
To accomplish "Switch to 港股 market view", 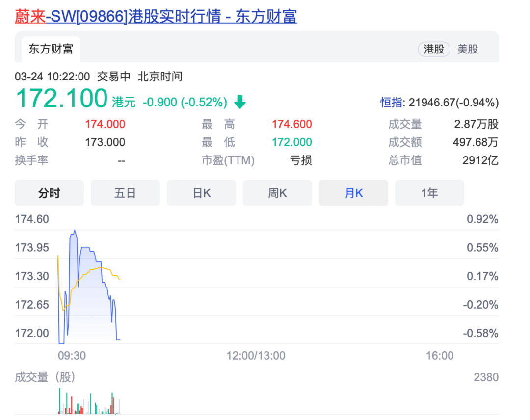I will pos(434,49).
